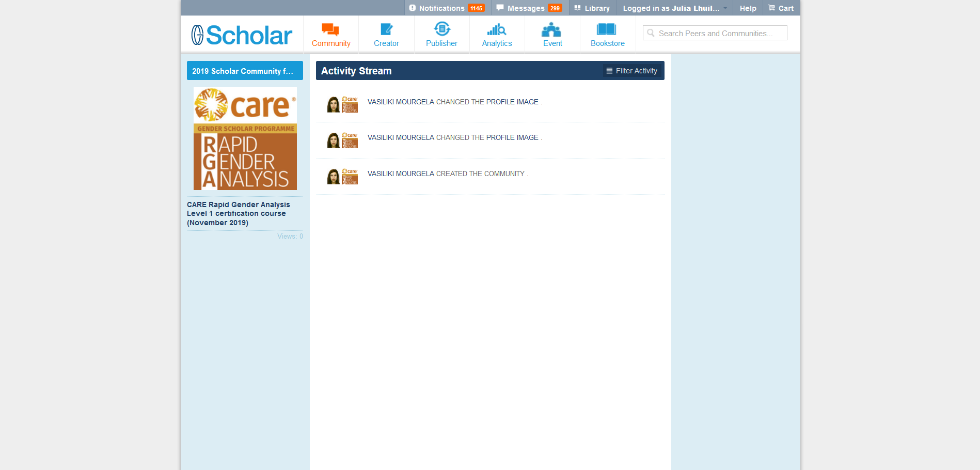
Task: Open the Publisher icon
Action: click(x=441, y=29)
